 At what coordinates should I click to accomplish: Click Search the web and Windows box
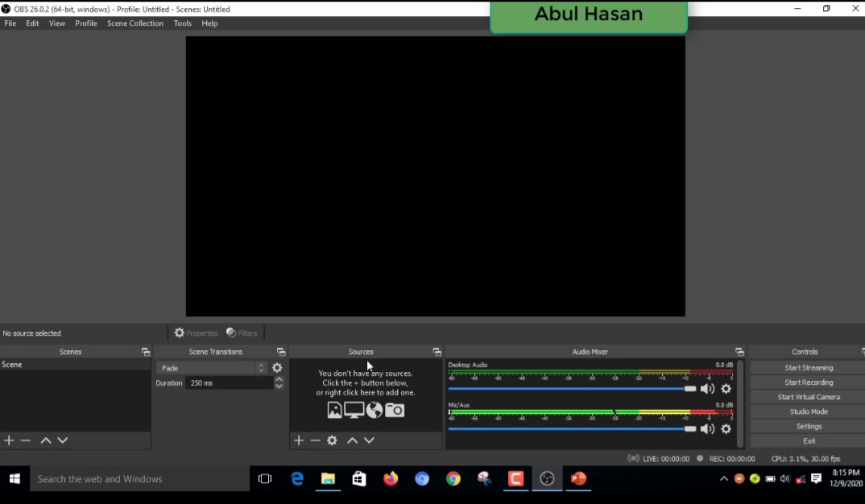point(140,478)
